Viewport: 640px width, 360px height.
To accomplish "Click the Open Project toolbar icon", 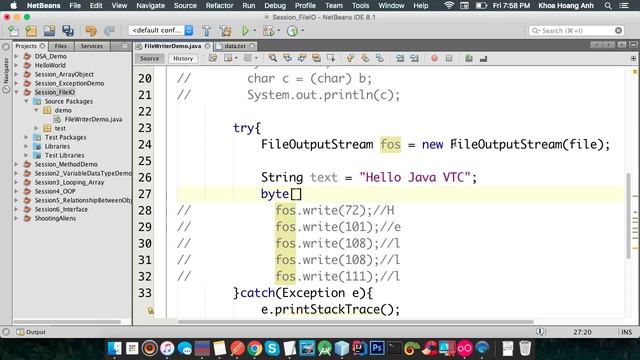I will coord(49,31).
